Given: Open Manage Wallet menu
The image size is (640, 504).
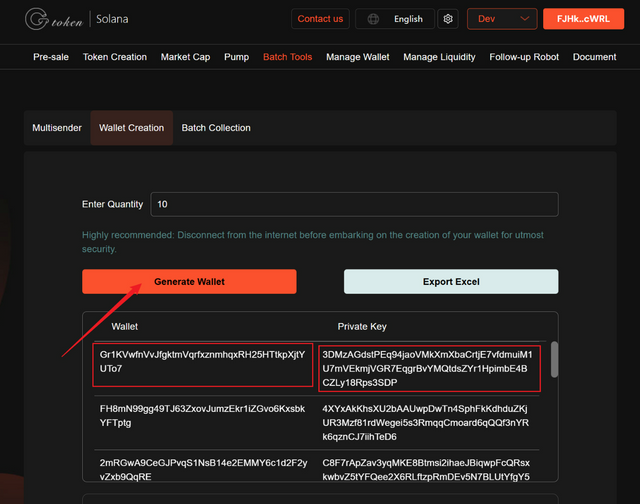Looking at the screenshot, I should (358, 57).
